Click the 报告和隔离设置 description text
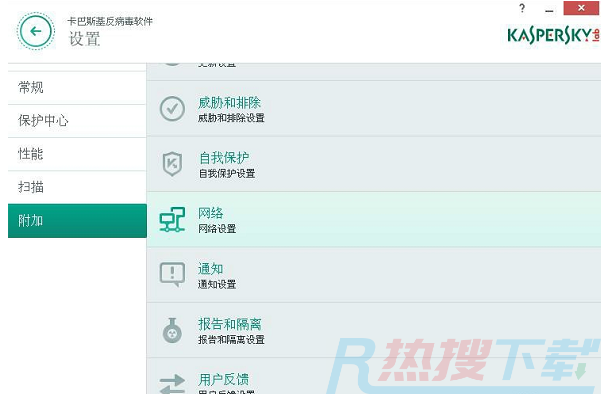The height and width of the screenshot is (394, 601). coord(231,340)
